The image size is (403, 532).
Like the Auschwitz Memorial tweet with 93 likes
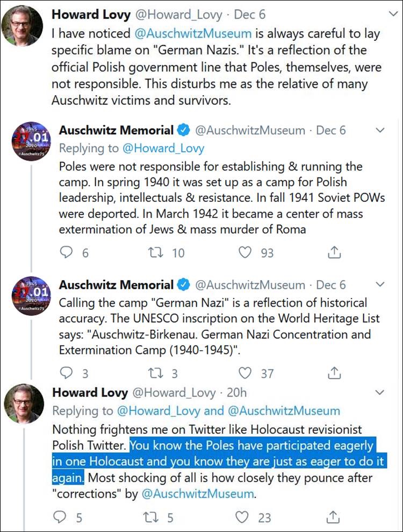click(246, 252)
